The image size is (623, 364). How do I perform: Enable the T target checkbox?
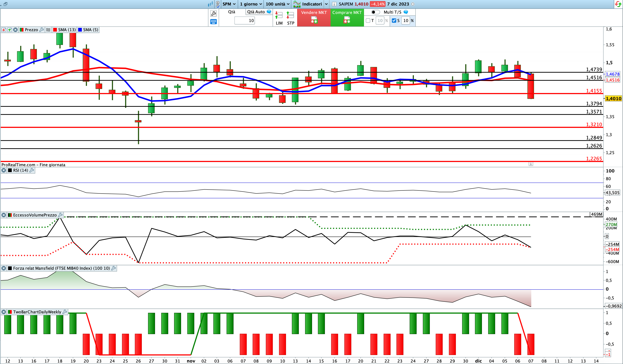(x=368, y=21)
